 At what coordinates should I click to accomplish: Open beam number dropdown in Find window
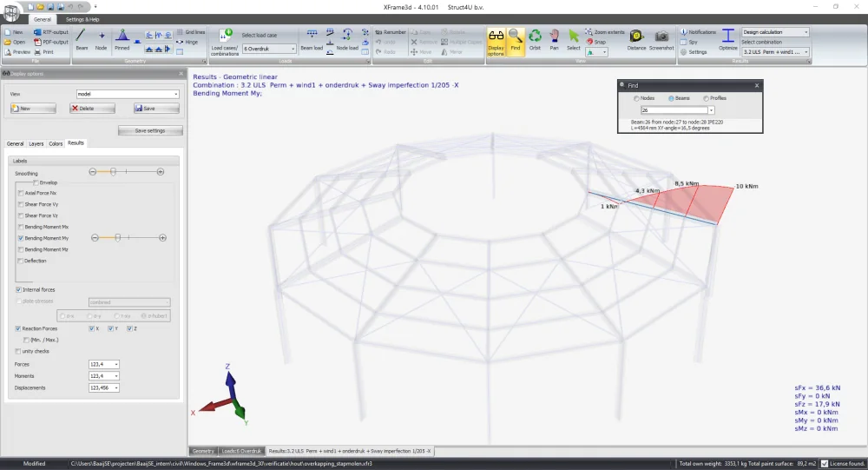[711, 110]
